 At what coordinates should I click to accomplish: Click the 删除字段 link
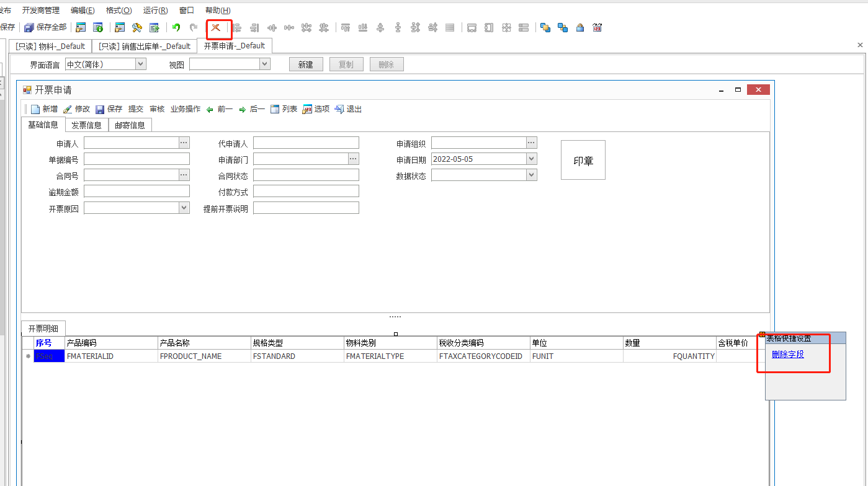[788, 355]
